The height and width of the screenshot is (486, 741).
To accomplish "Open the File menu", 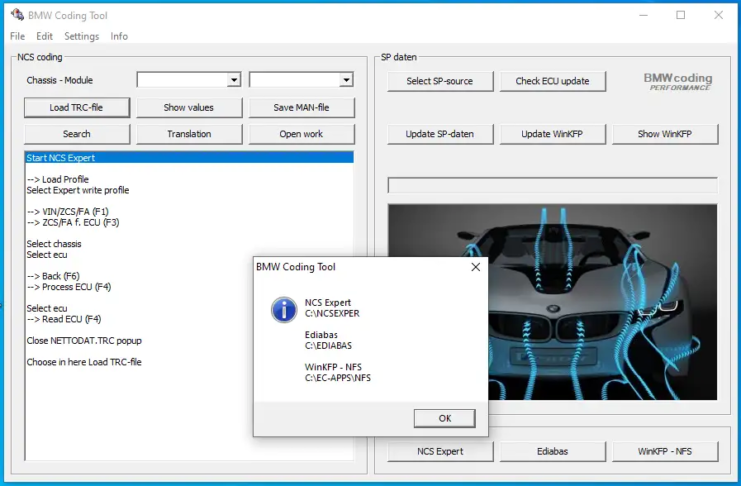I will 17,36.
